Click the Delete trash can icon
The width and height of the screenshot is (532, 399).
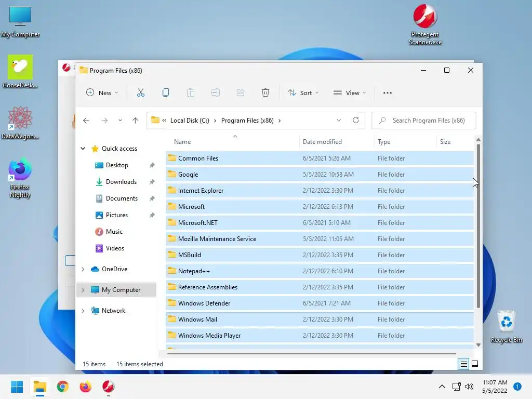265,92
